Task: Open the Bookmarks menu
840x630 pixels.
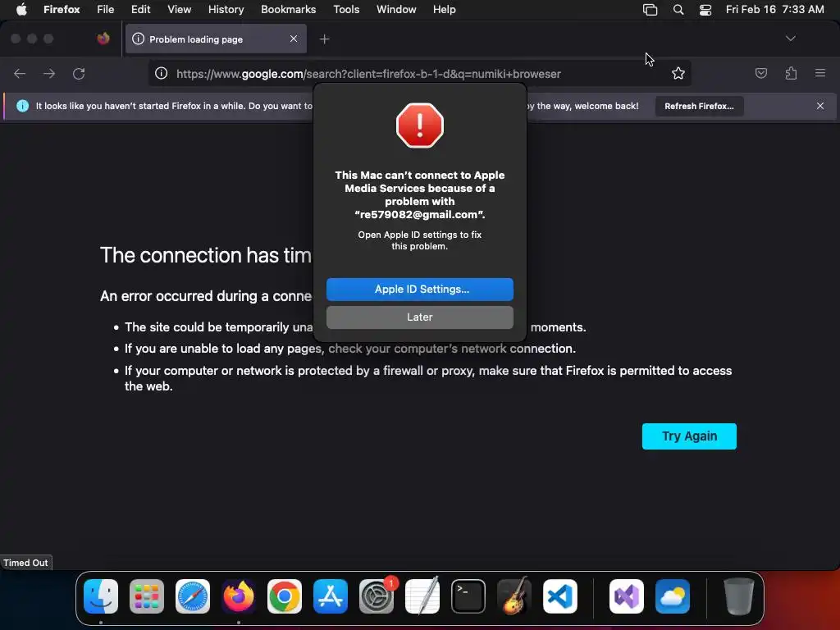Action: pos(288,10)
